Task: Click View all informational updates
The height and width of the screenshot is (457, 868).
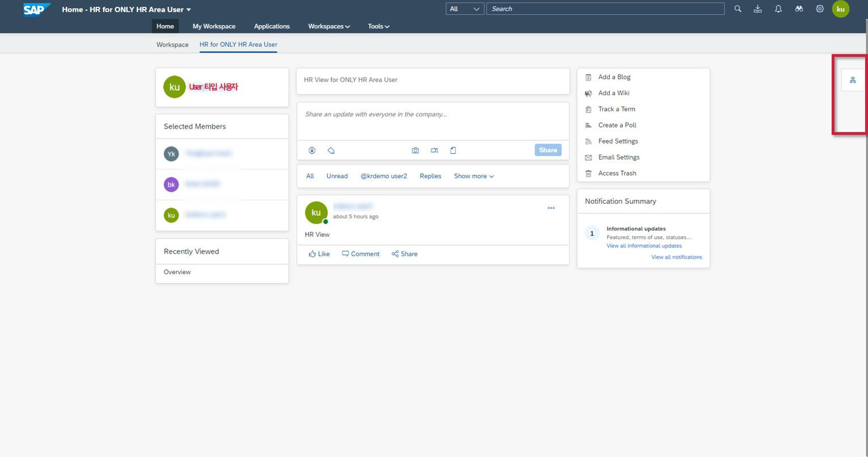Action: click(644, 246)
